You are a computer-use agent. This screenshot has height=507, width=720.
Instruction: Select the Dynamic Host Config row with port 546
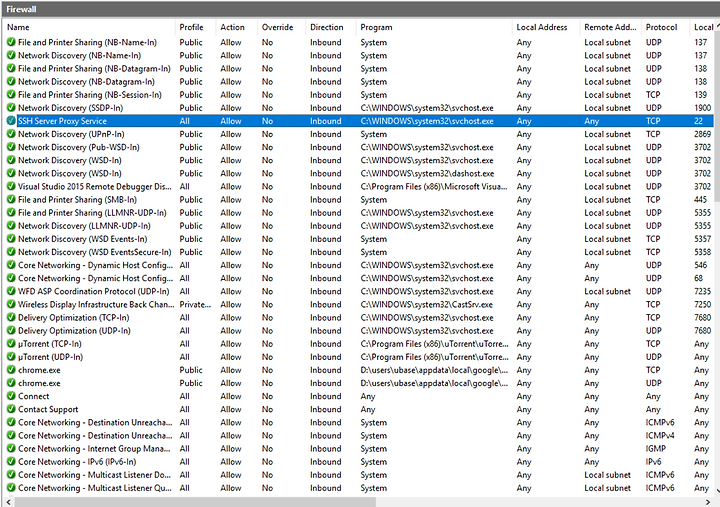(358, 265)
